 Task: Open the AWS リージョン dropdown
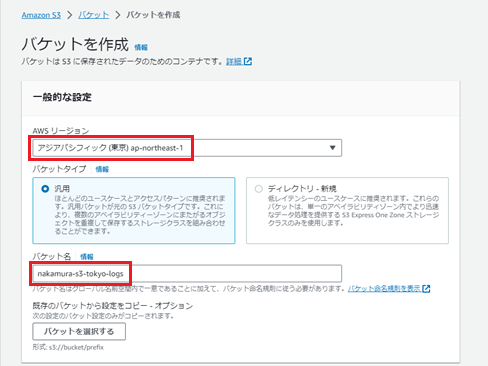pyautogui.click(x=187, y=148)
